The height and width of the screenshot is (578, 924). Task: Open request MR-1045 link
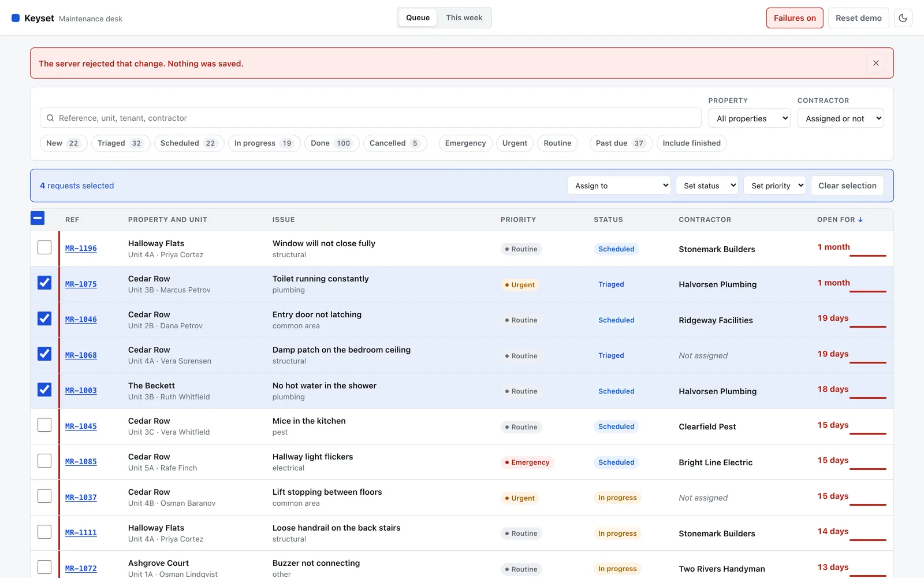[81, 427]
